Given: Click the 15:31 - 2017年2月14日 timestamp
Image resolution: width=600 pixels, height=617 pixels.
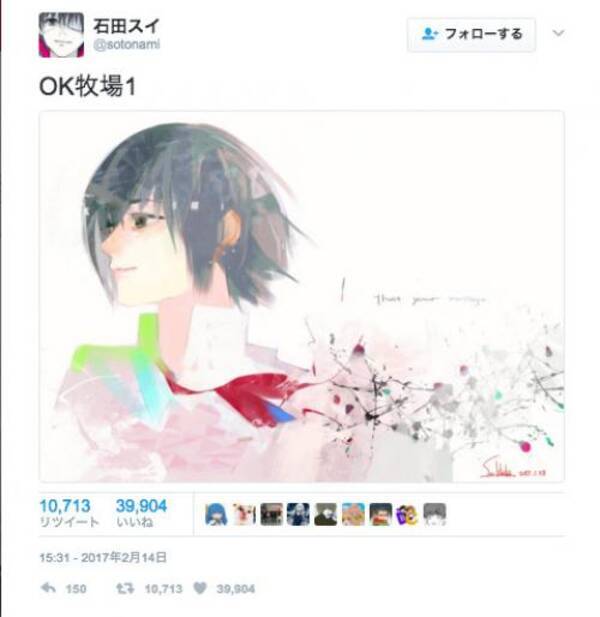Looking at the screenshot, I should [x=103, y=558].
